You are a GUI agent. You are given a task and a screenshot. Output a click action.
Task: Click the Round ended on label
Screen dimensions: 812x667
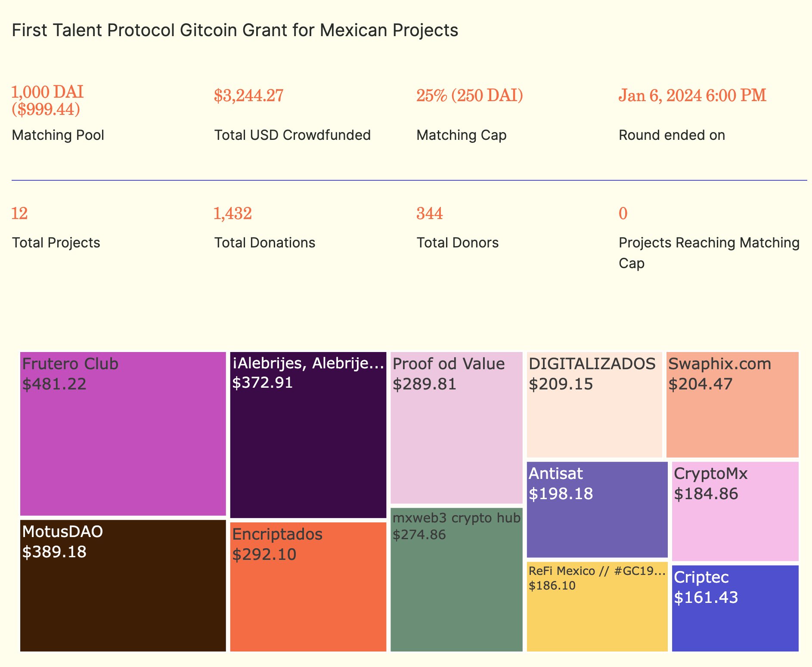coord(672,135)
